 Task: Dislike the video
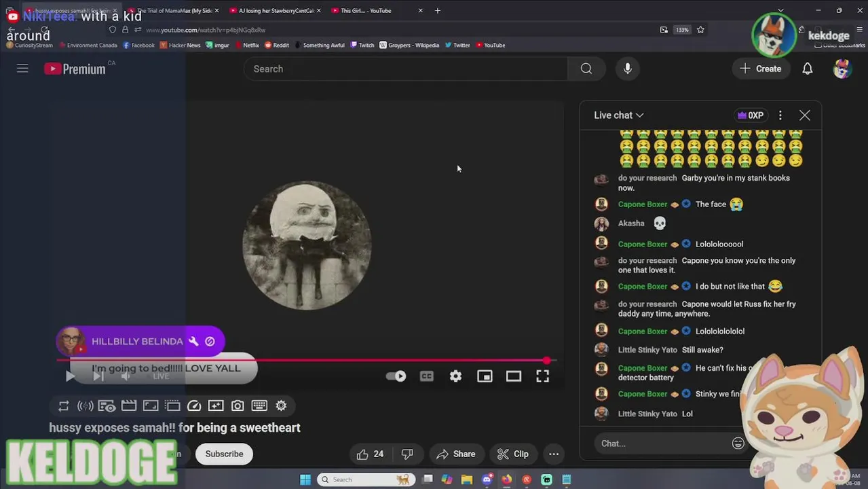click(407, 454)
